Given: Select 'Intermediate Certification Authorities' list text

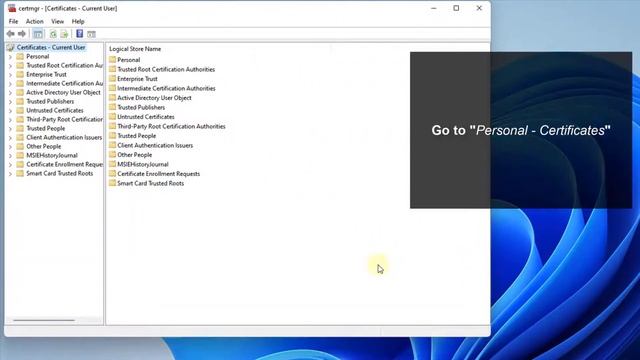Looking at the screenshot, I should click(x=166, y=88).
